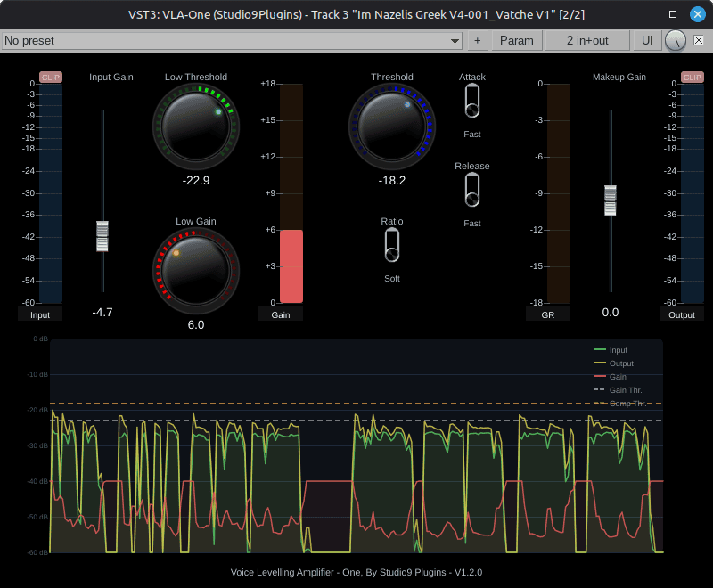713x588 pixels.
Task: Click the Low Gain value 6.0
Action: [x=196, y=325]
